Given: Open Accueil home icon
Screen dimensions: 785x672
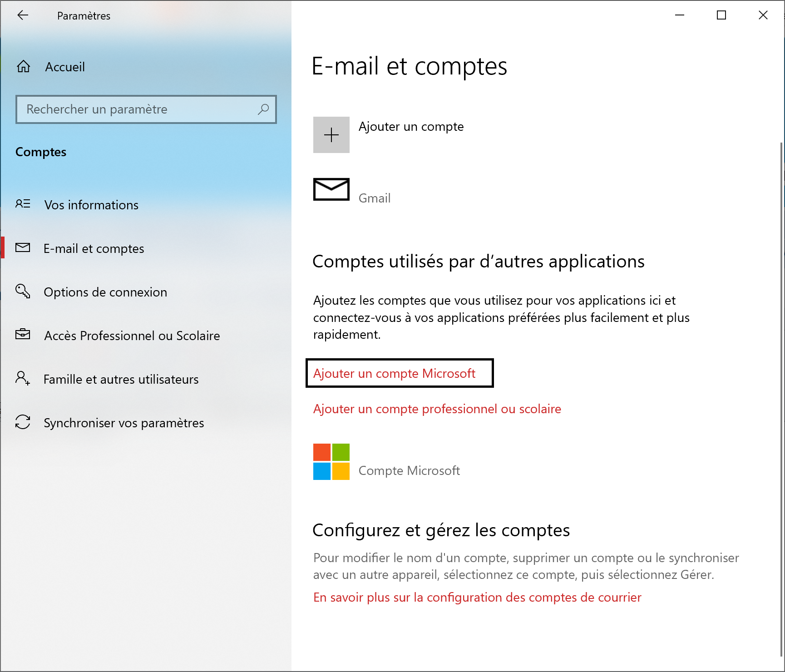Looking at the screenshot, I should [x=24, y=67].
